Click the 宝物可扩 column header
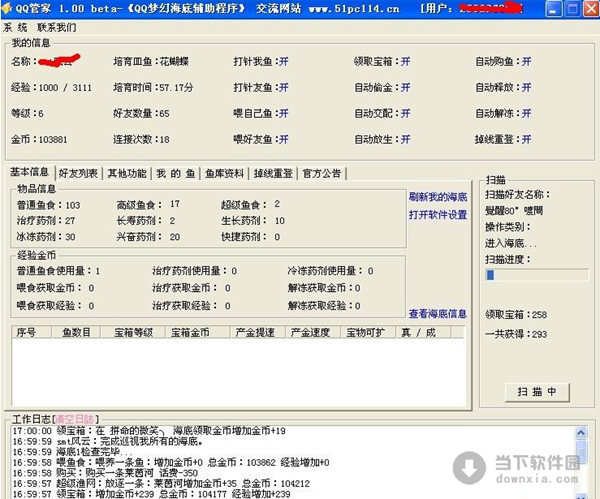The image size is (600, 499). 368,333
